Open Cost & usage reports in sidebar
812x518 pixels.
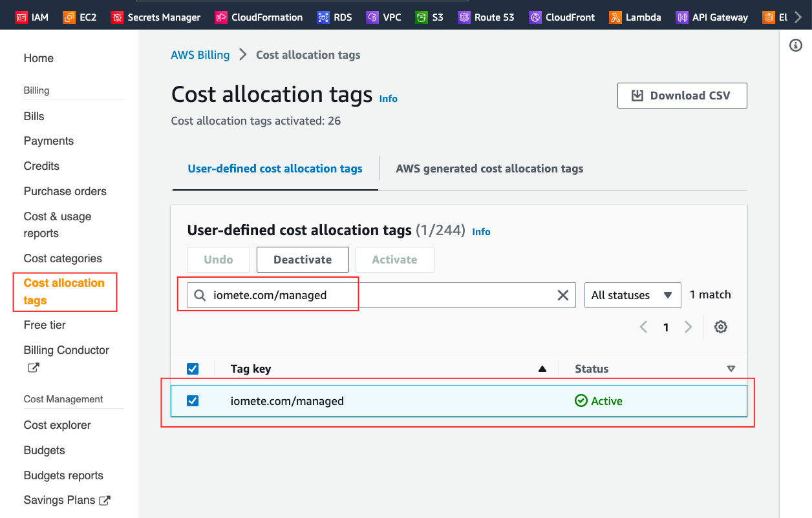[58, 225]
